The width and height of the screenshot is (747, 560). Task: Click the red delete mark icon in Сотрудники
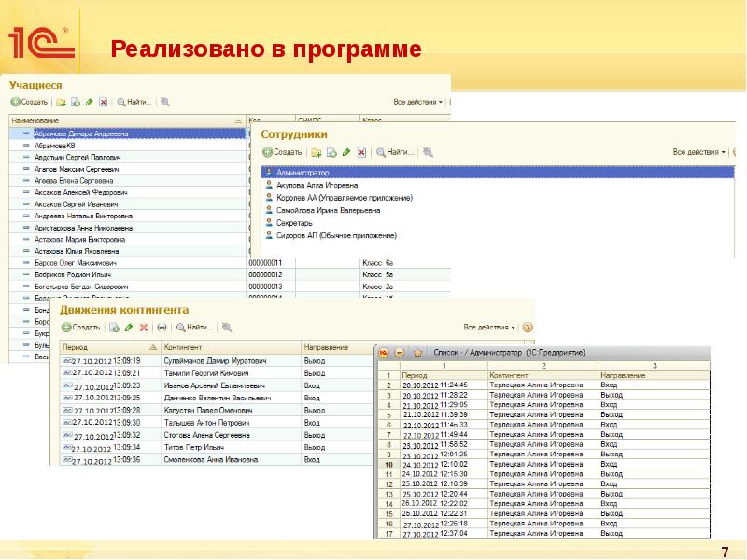coord(361,152)
